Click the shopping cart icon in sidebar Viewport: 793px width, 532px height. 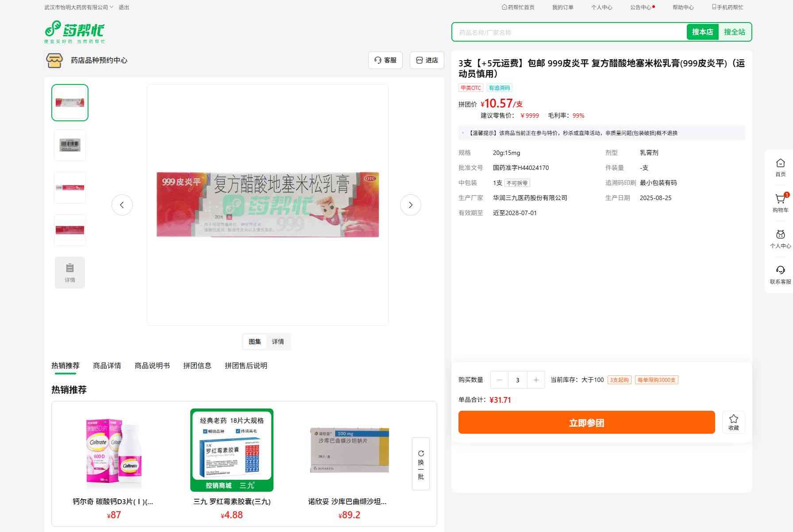pyautogui.click(x=780, y=200)
